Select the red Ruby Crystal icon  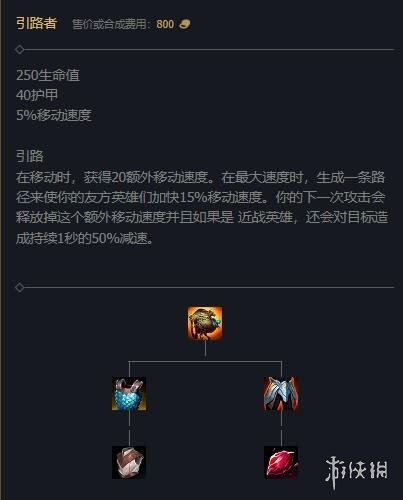(281, 462)
